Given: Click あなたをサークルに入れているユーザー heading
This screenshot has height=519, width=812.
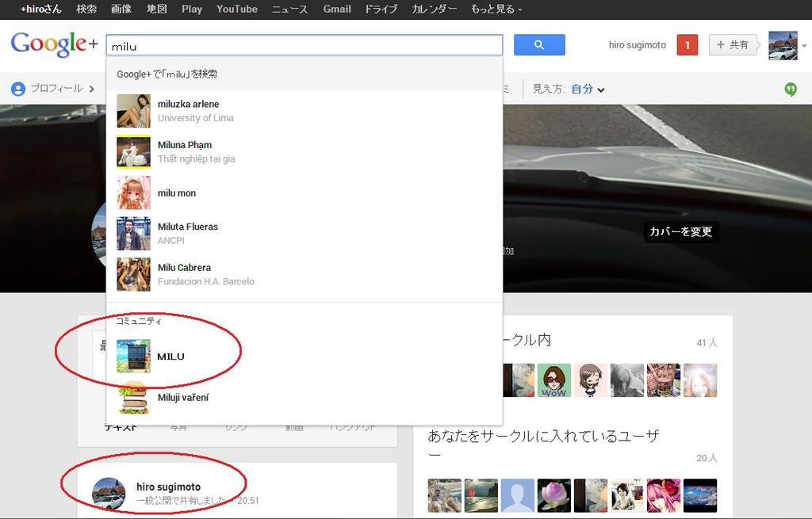Looking at the screenshot, I should click(543, 445).
